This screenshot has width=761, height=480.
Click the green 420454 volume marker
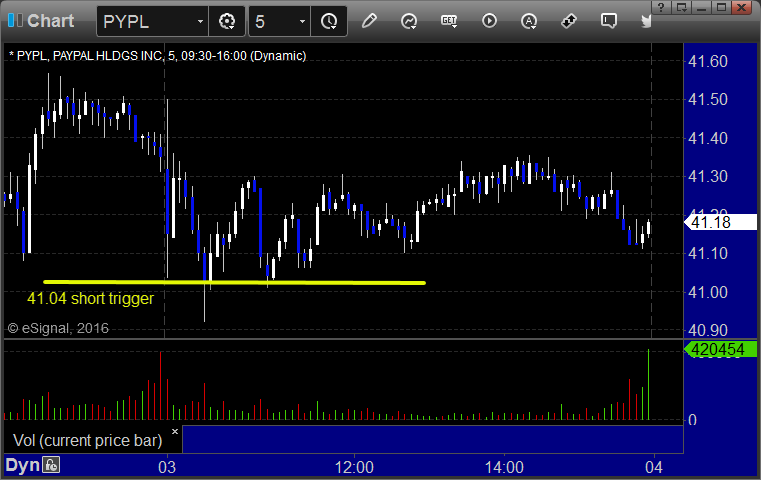[721, 349]
